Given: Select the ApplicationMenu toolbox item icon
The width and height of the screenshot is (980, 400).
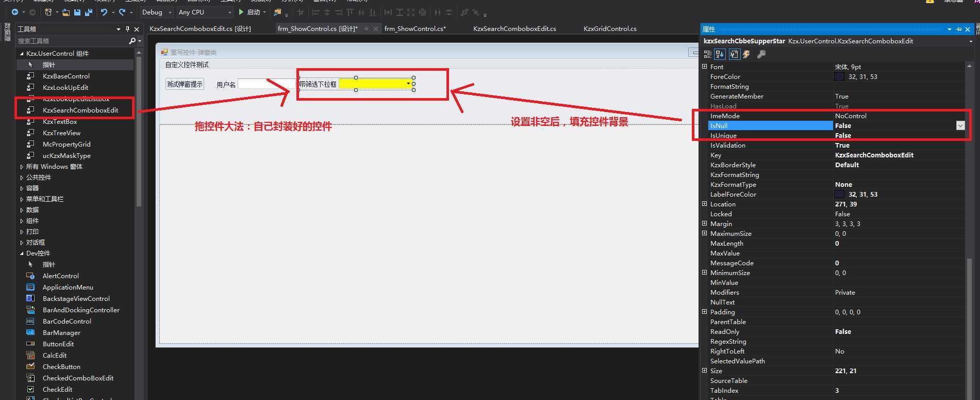Looking at the screenshot, I should [x=30, y=287].
